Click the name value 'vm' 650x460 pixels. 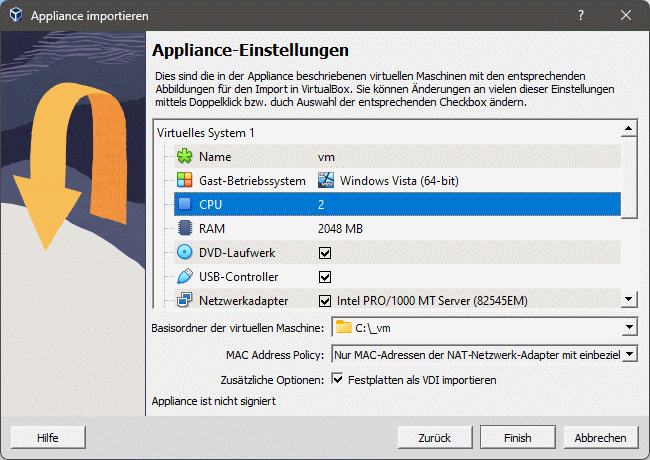point(326,157)
